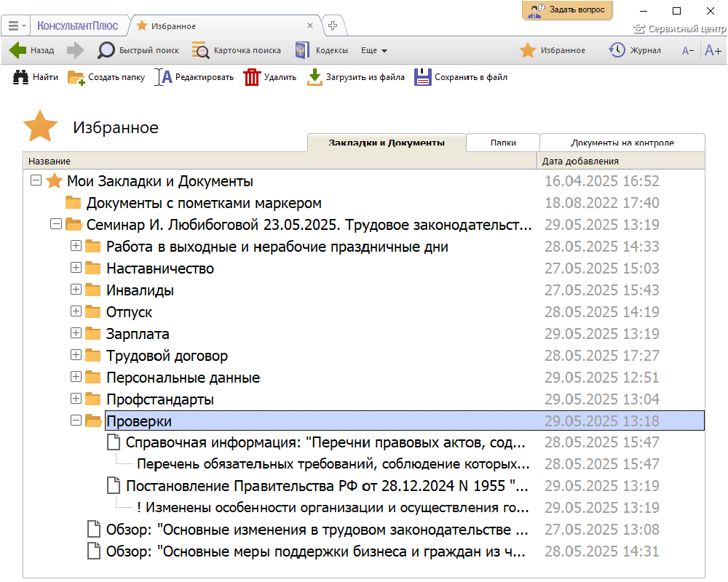Collapse the Проверки folder
Viewport: 728px width, 582px height.
coord(76,420)
